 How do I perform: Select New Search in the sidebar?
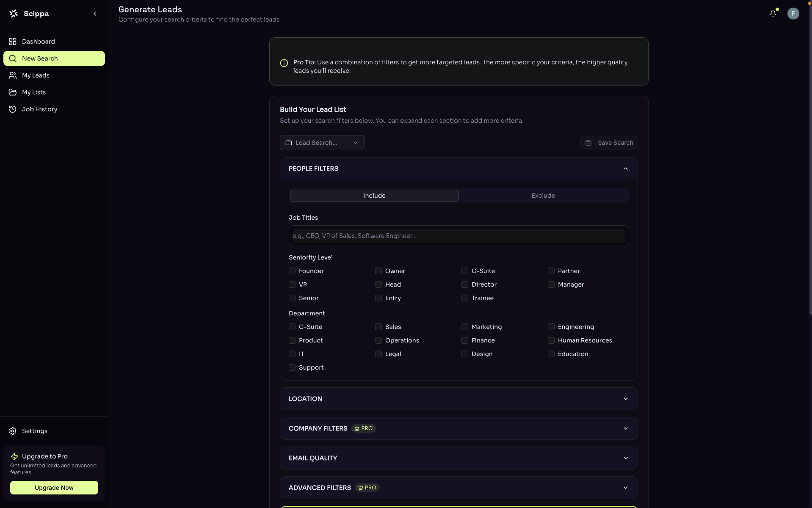54,58
